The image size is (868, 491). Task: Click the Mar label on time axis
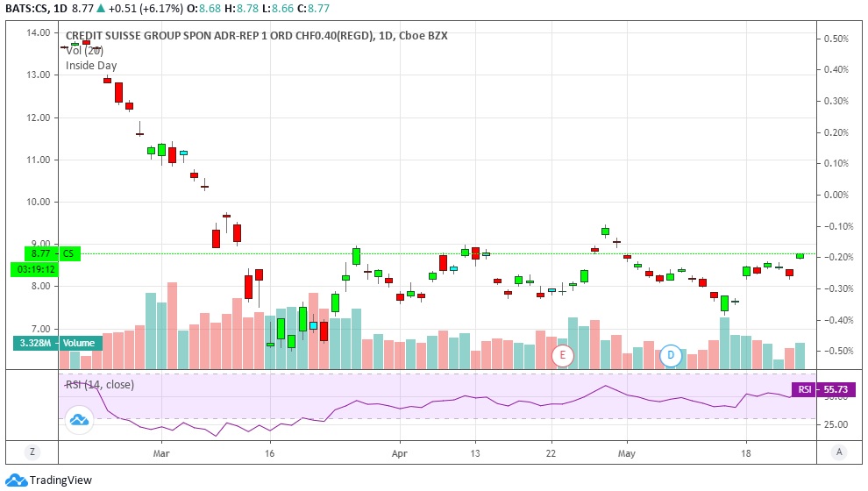pyautogui.click(x=161, y=453)
